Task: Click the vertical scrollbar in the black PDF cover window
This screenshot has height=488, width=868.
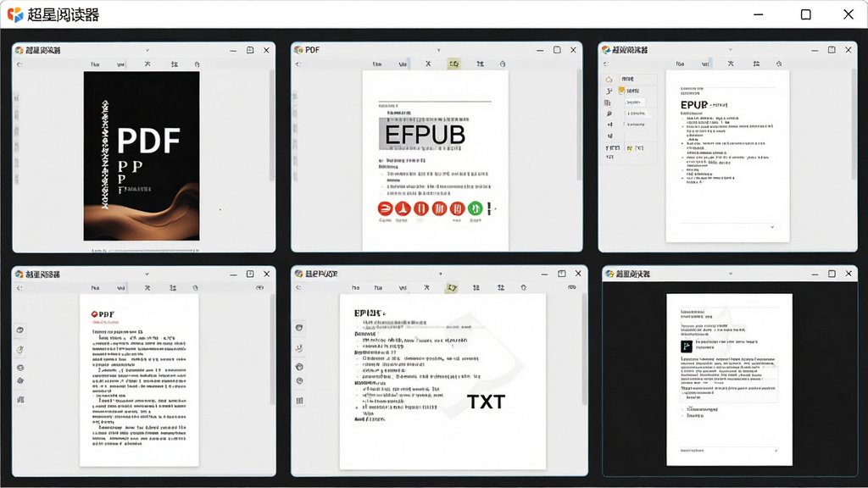Action: tap(271, 125)
